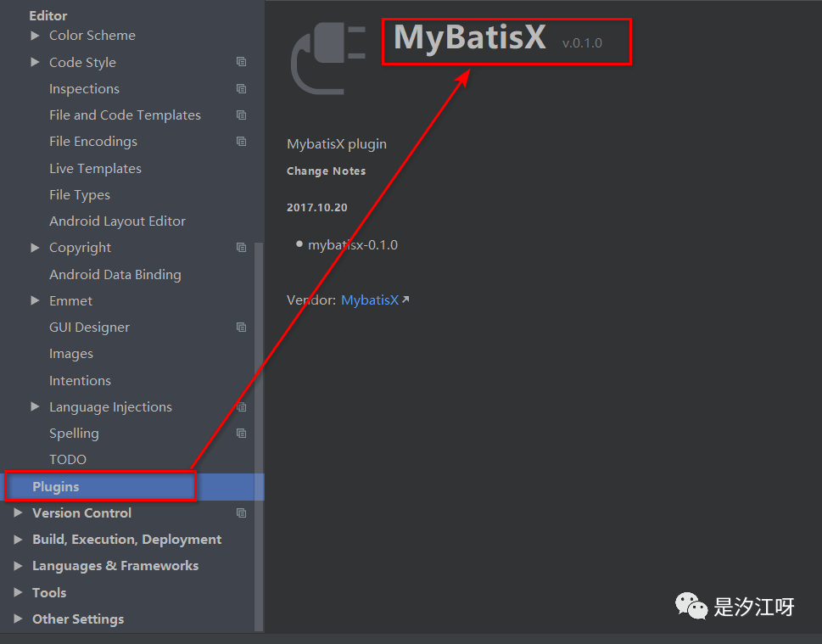Viewport: 822px width, 644px height.
Task: Expand the Languages & Frameworks section
Action: pos(18,565)
